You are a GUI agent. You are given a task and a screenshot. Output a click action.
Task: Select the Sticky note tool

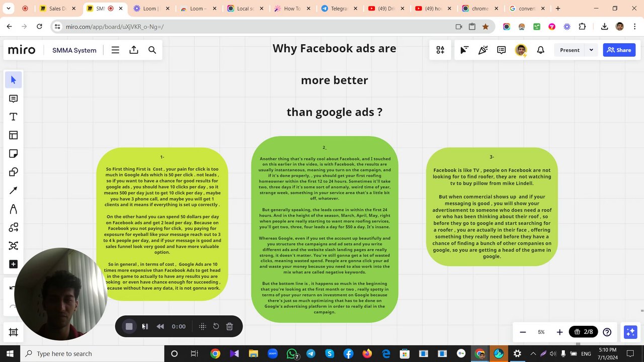[x=14, y=153]
